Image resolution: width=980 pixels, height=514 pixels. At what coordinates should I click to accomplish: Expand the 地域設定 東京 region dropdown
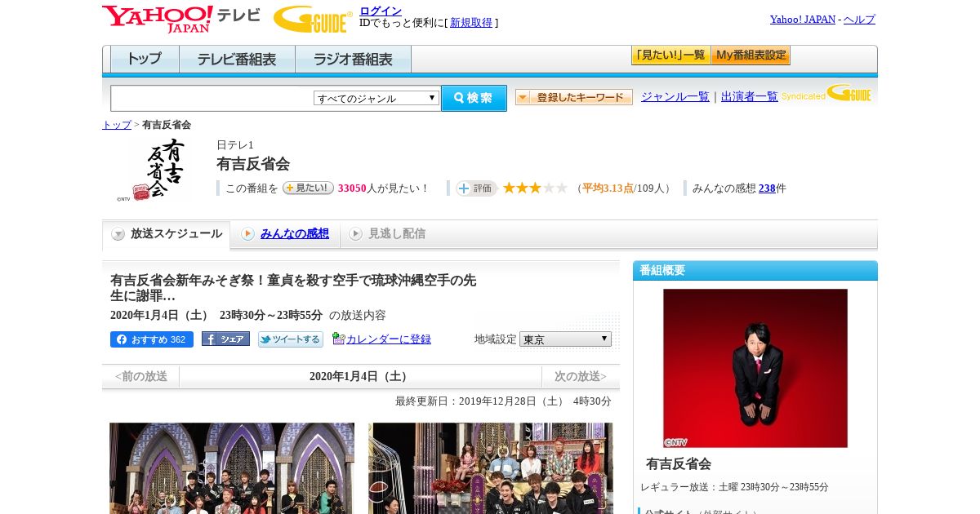coord(565,339)
